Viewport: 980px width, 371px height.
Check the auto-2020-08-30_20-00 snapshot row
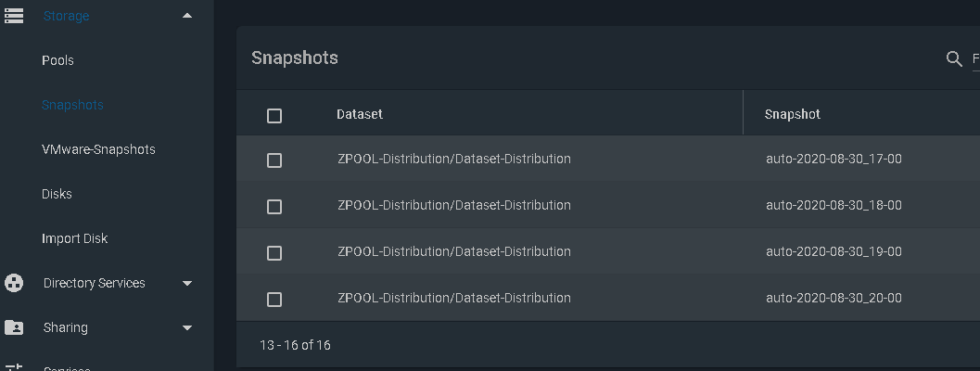(274, 300)
